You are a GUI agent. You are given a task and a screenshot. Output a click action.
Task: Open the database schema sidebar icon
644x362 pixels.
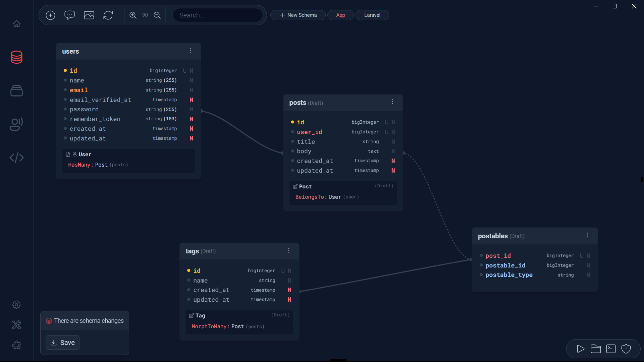(16, 57)
